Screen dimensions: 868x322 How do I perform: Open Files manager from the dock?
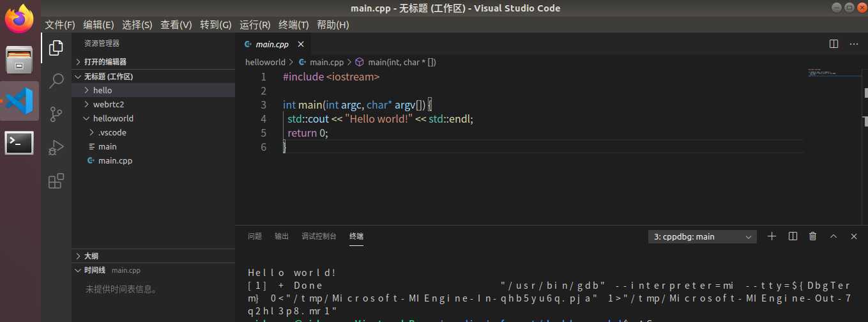click(x=20, y=60)
